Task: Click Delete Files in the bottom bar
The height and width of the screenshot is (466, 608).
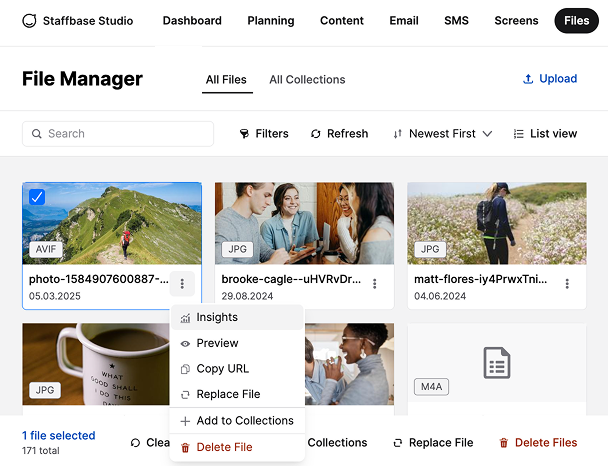Action: click(538, 443)
